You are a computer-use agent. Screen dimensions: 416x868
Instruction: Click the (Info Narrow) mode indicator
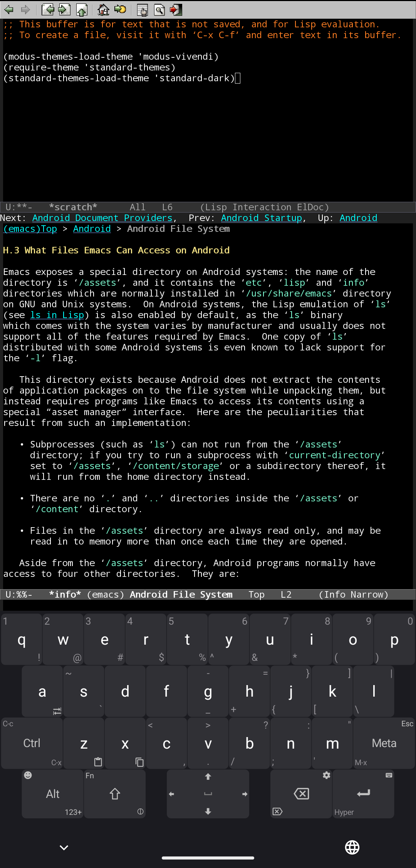click(x=354, y=595)
